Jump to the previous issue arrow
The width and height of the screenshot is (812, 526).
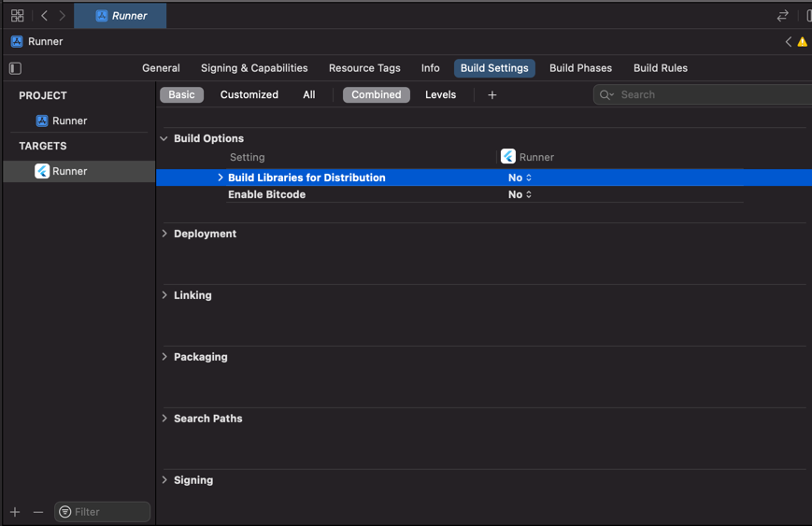(789, 42)
